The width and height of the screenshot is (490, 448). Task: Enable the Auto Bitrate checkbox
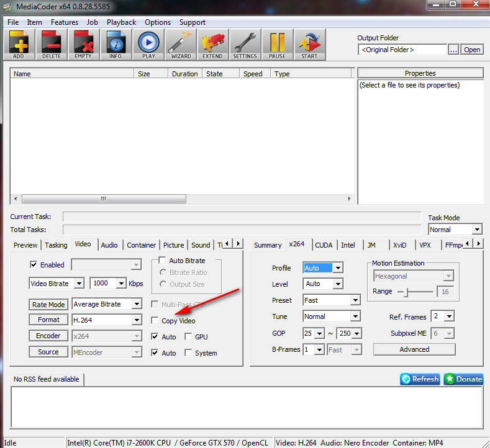point(162,260)
